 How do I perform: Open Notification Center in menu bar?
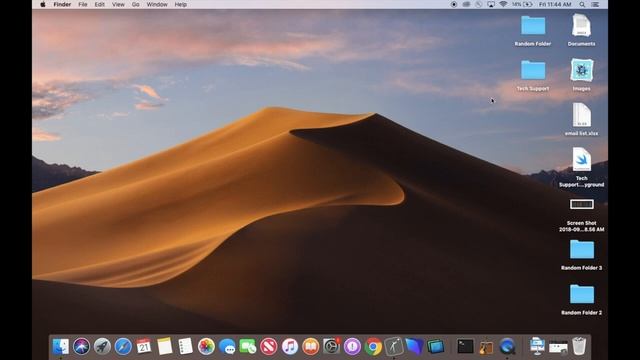point(596,4)
